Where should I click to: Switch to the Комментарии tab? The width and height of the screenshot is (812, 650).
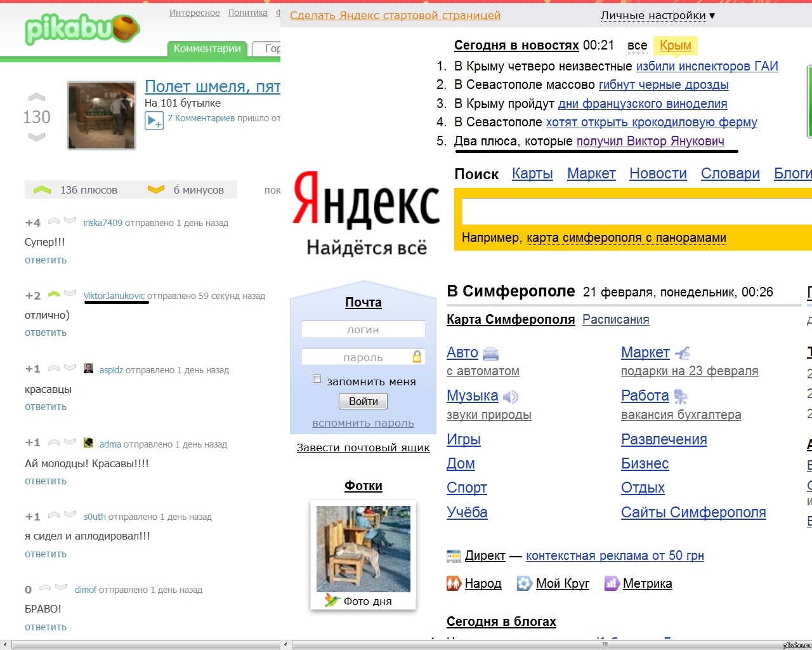(206, 48)
